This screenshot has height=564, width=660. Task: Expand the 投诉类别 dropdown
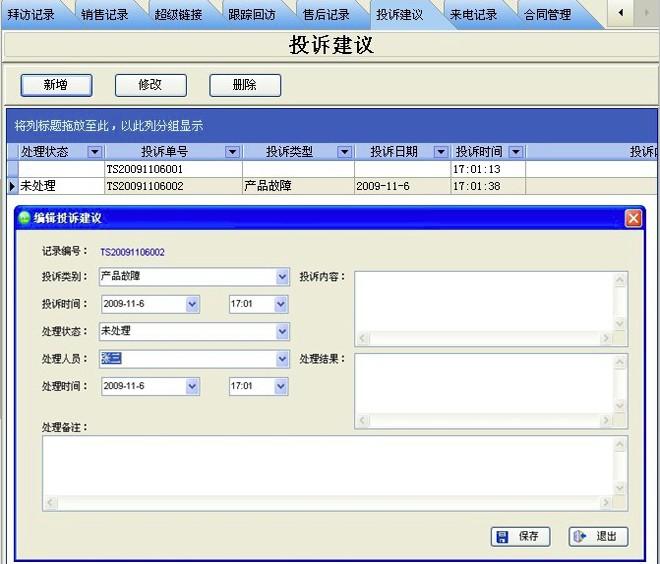pyautogui.click(x=282, y=277)
